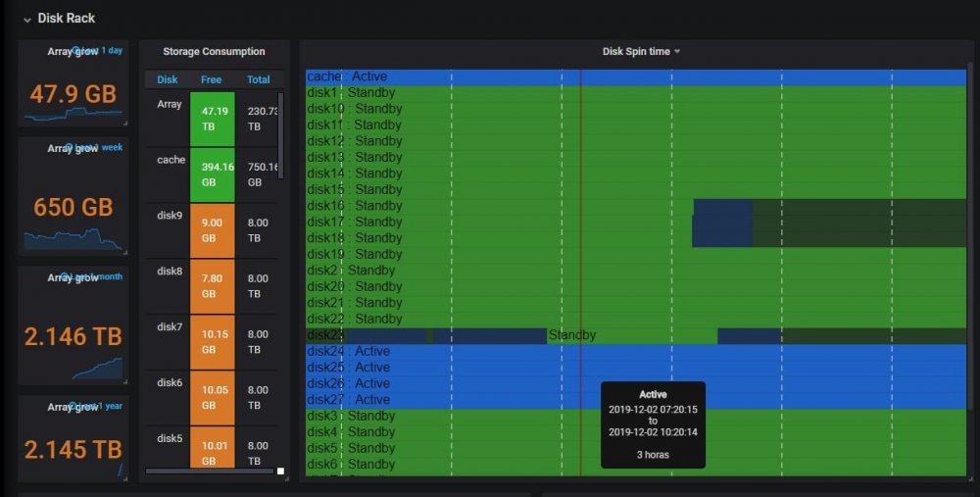Screen dimensions: 980x497
Task: Click the disk13 Standby timeline row
Action: 636,158
